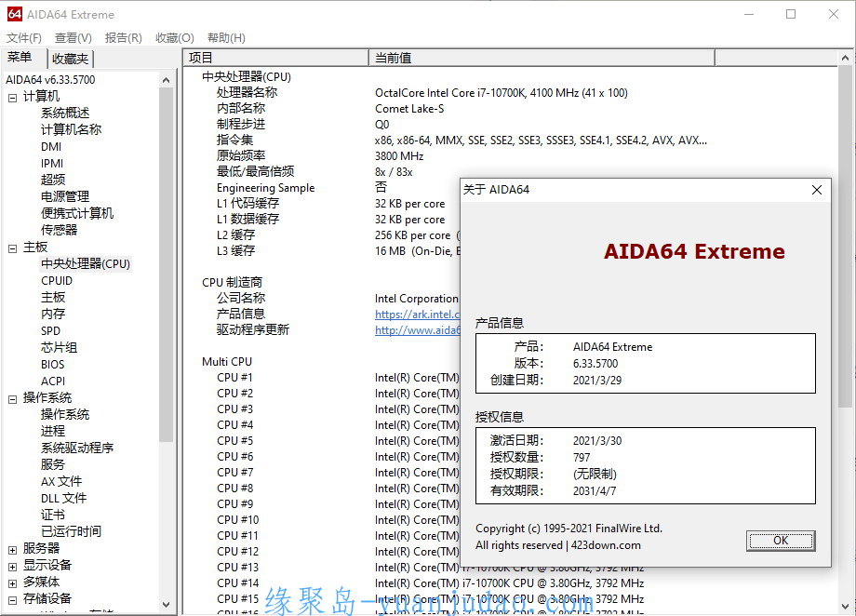Click the 当前值 column header

click(x=542, y=58)
